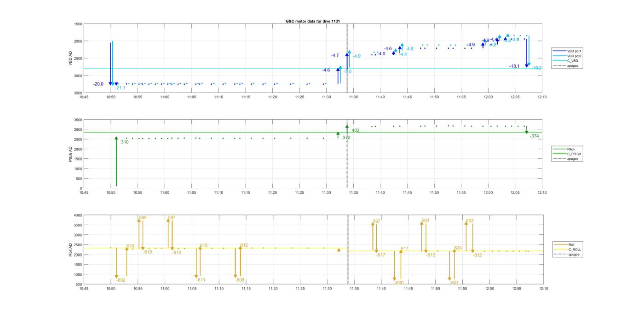This screenshot has width=644, height=319.
Task: Click the "-608" roll data label
Action: 240,280
